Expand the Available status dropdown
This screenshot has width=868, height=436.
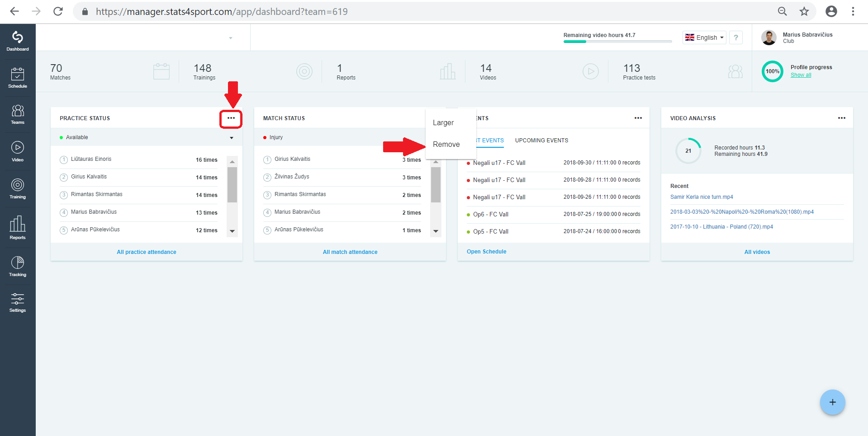coord(232,138)
